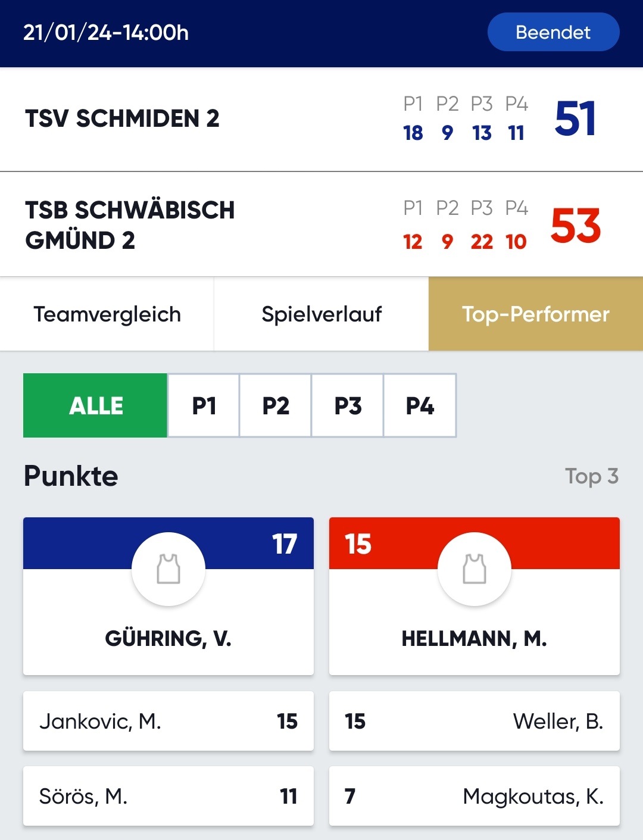Select the P1 period filter

(204, 405)
